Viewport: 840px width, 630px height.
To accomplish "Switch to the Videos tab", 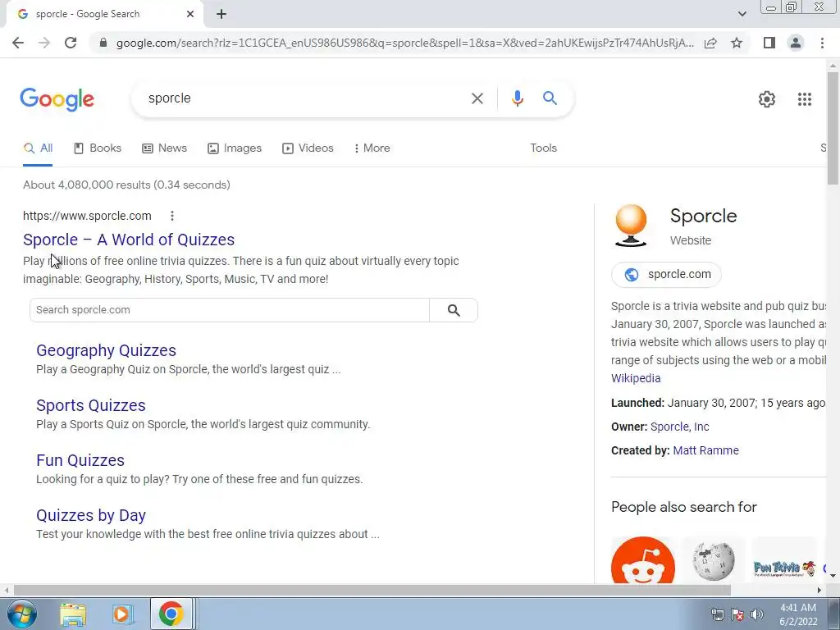I will coord(308,148).
